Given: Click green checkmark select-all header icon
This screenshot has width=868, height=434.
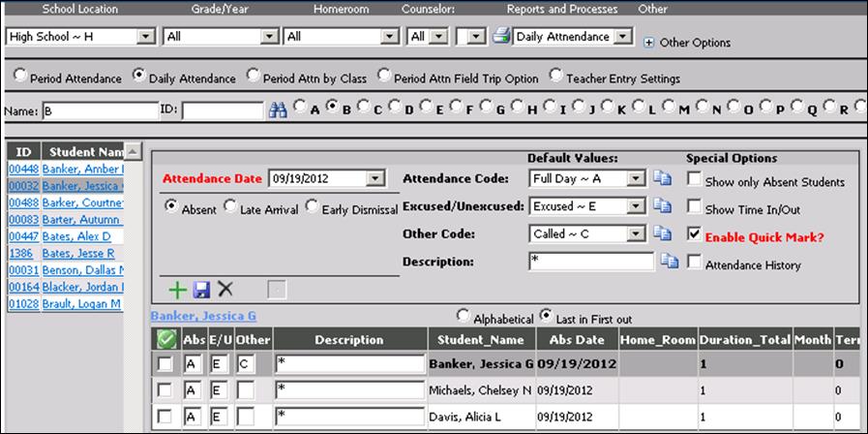Looking at the screenshot, I should pos(165,339).
